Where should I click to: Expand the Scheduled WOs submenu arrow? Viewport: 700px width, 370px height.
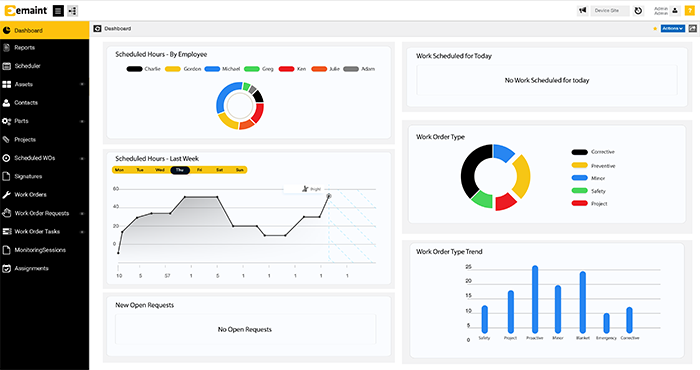[x=82, y=158]
